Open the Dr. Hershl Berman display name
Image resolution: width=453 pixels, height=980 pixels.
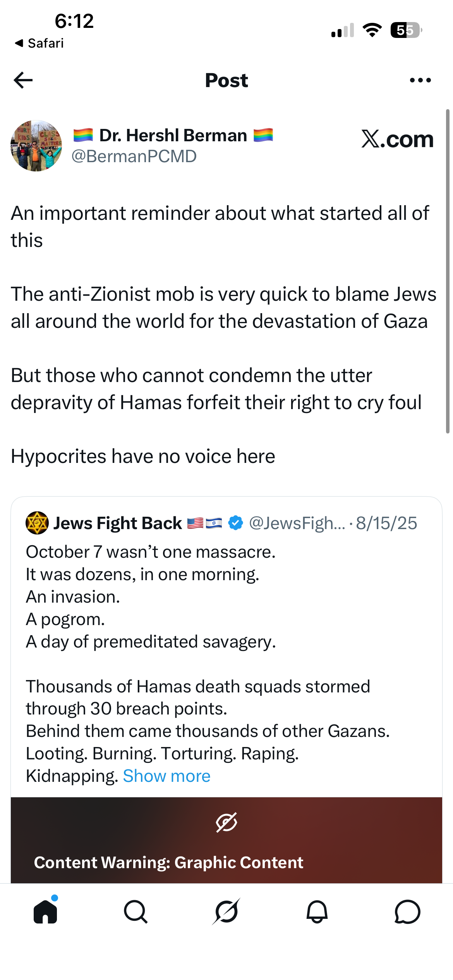click(x=173, y=135)
